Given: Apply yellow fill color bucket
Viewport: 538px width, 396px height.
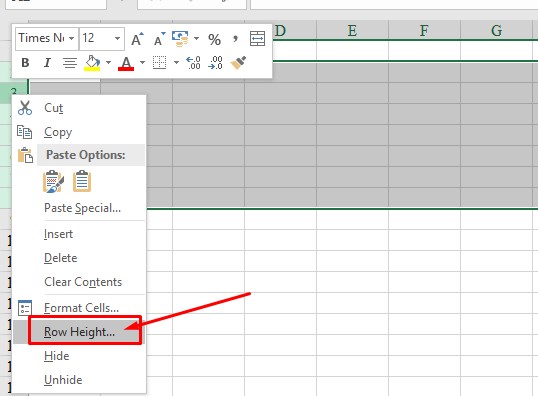Looking at the screenshot, I should point(92,63).
